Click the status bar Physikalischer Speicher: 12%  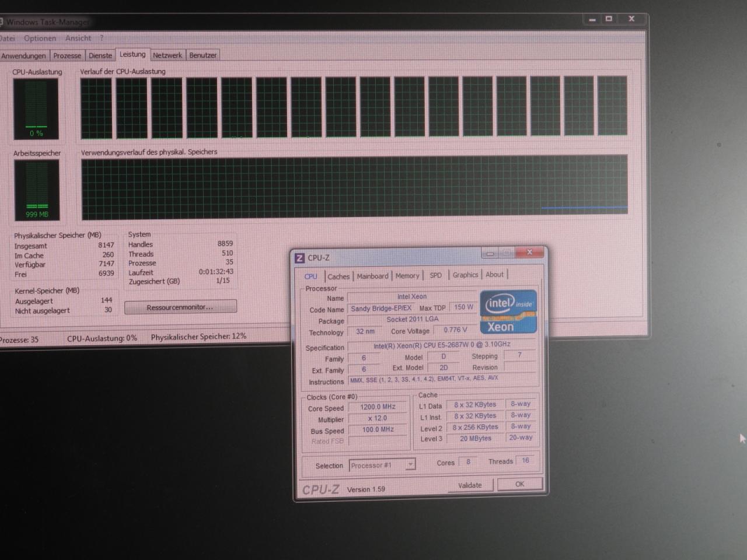pyautogui.click(x=198, y=337)
